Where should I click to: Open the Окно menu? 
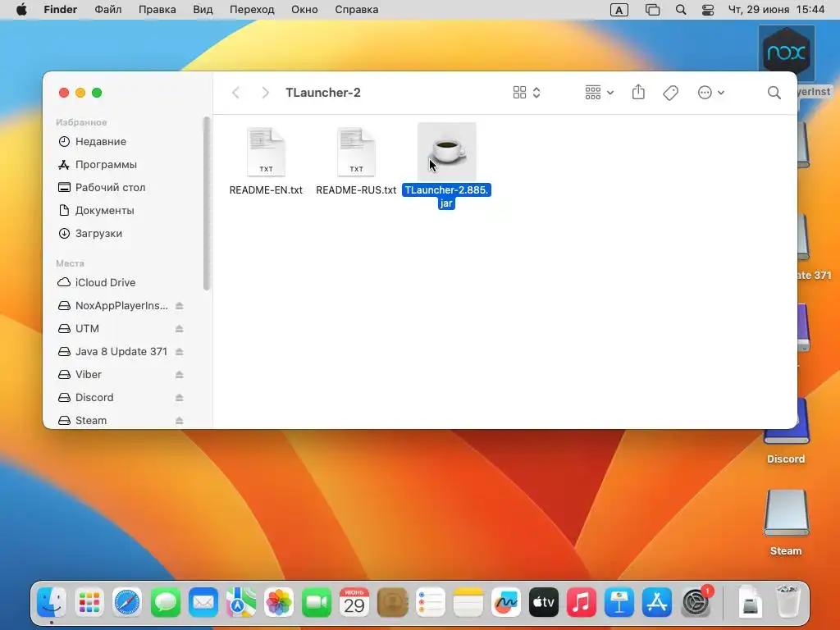304,10
